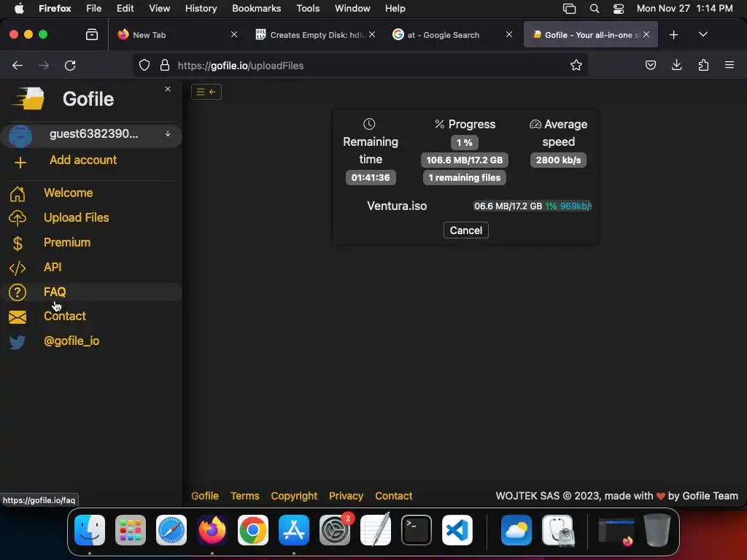The height and width of the screenshot is (560, 747).
Task: Click the Ventura.iso file name
Action: [x=397, y=206]
